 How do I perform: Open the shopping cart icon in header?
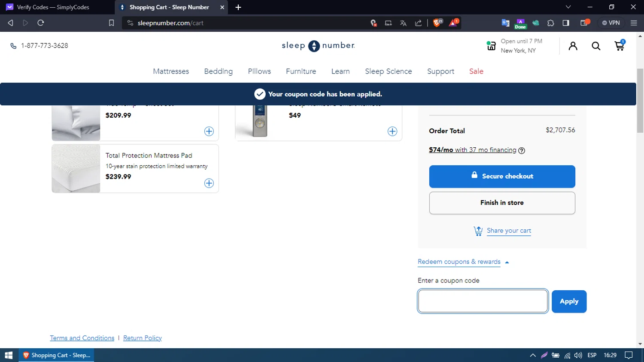[620, 46]
